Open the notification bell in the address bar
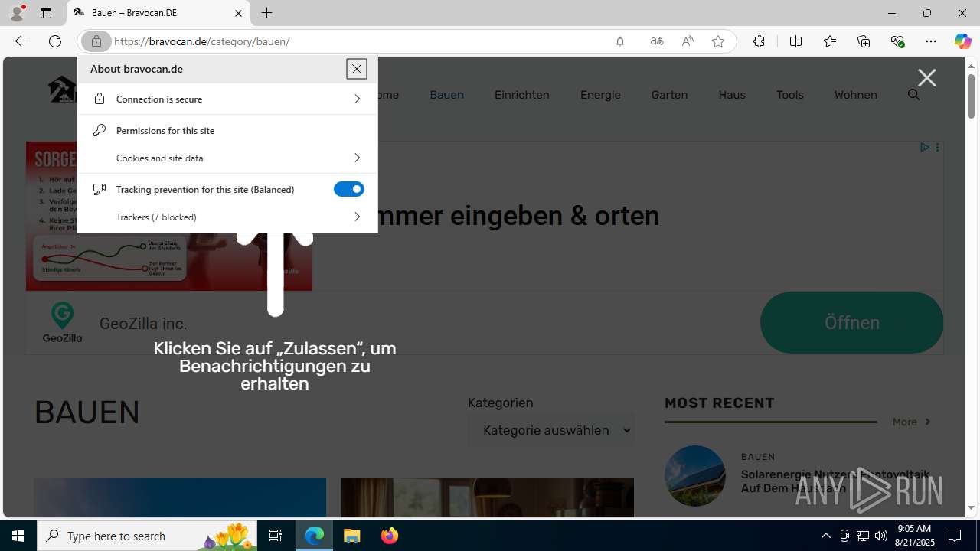This screenshot has width=980, height=551. coord(620,41)
